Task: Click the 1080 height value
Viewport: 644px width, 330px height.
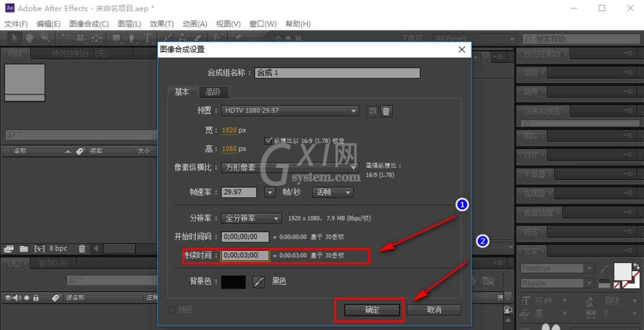Action: (229, 149)
